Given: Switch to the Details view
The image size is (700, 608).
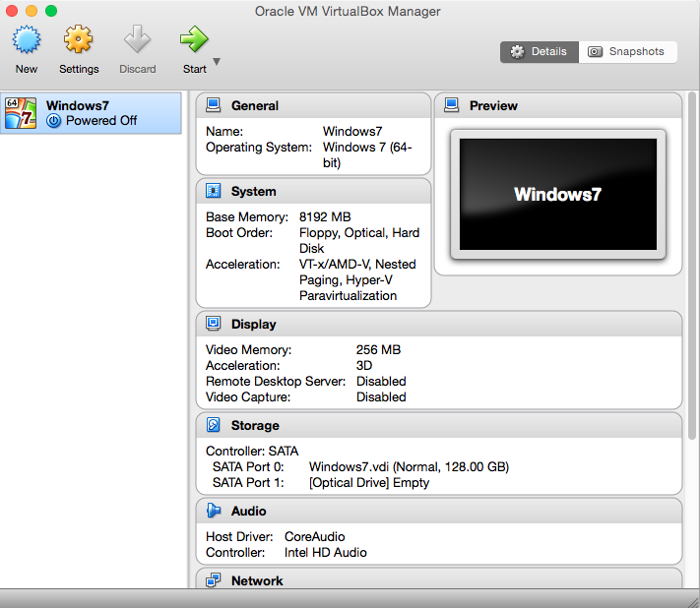Looking at the screenshot, I should click(x=540, y=52).
